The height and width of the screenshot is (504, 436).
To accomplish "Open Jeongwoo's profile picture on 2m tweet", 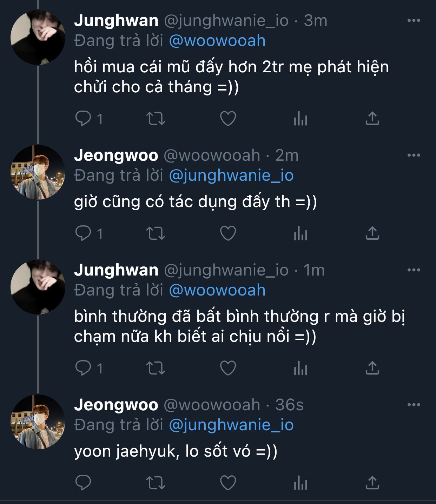I will pos(38,172).
